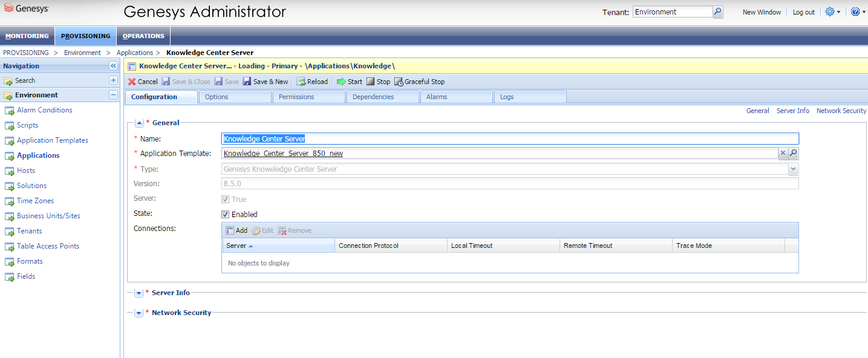Viewport: 868px width, 358px height.
Task: Click the Connection Protocol column header
Action: point(391,246)
